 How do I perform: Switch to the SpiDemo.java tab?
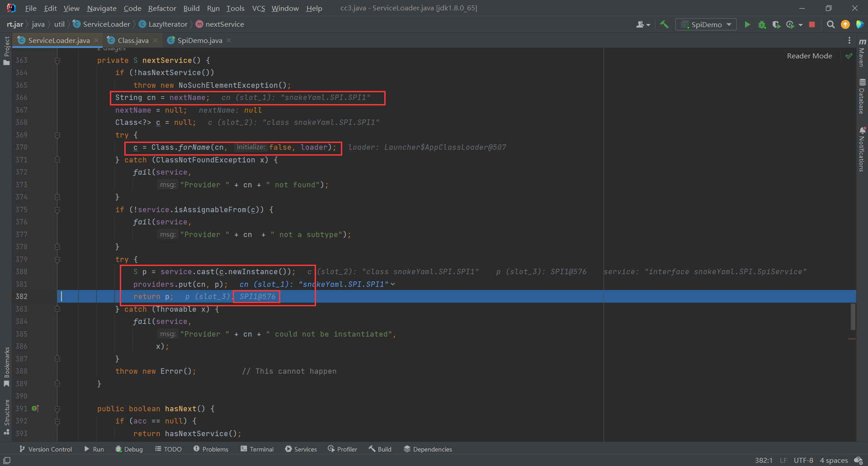[x=199, y=40]
